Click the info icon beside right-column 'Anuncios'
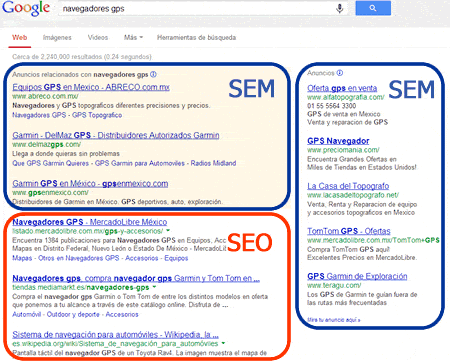The width and height of the screenshot is (450, 361). tap(339, 73)
